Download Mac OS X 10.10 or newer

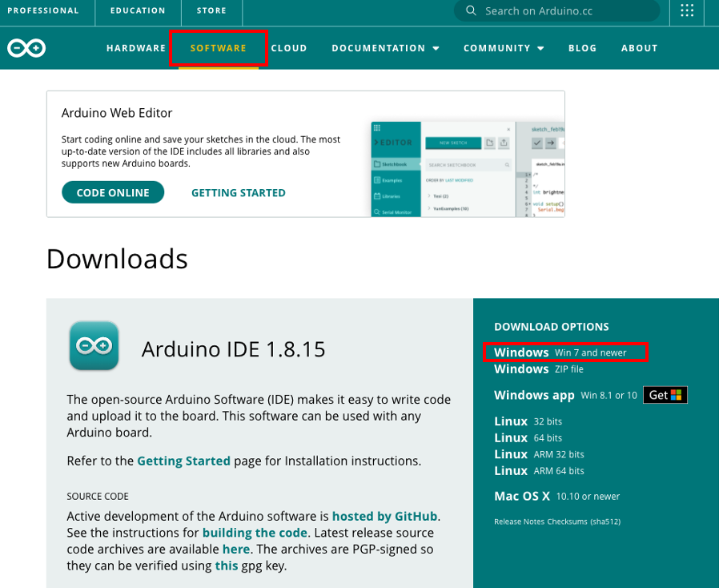coord(556,496)
